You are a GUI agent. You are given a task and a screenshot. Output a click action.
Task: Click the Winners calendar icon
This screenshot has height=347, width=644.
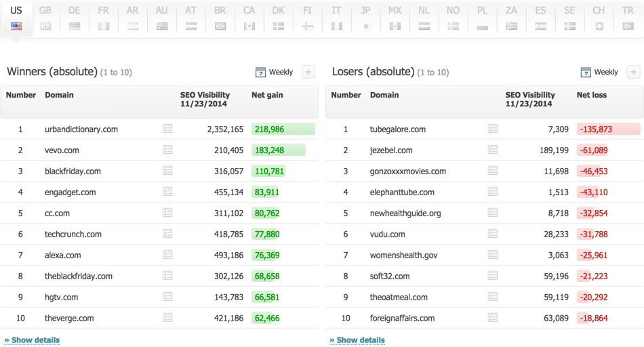pos(260,73)
